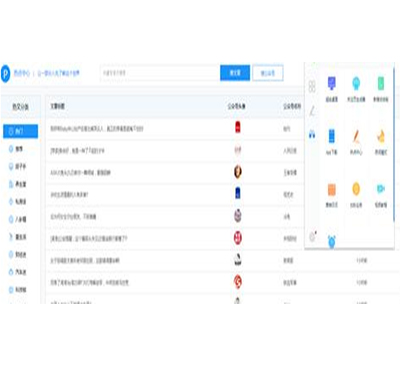
Task: Open the yellow coin tool icon
Action: 356,189
